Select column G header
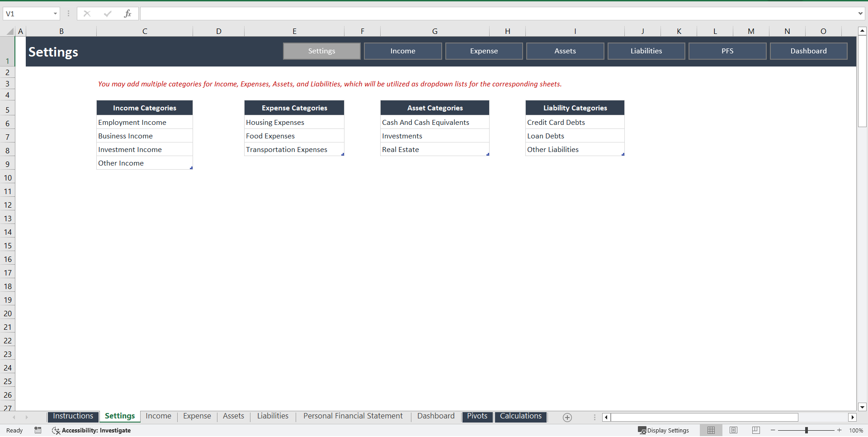Image resolution: width=868 pixels, height=437 pixels. [x=435, y=31]
